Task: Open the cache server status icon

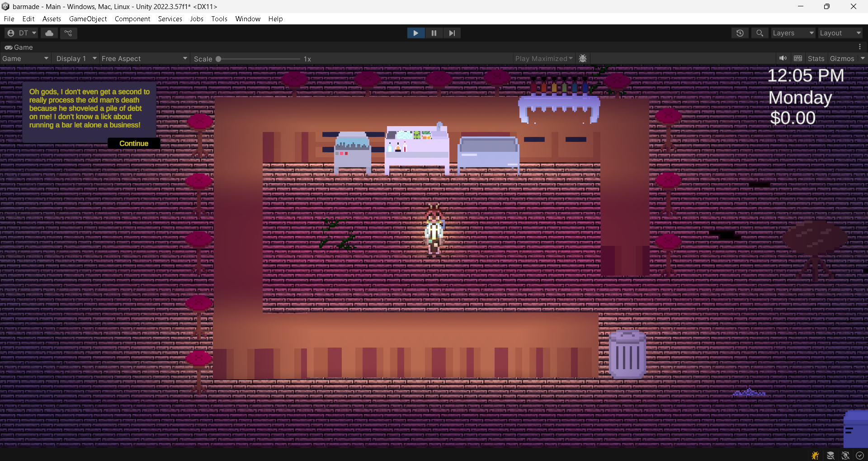Action: pyautogui.click(x=830, y=455)
